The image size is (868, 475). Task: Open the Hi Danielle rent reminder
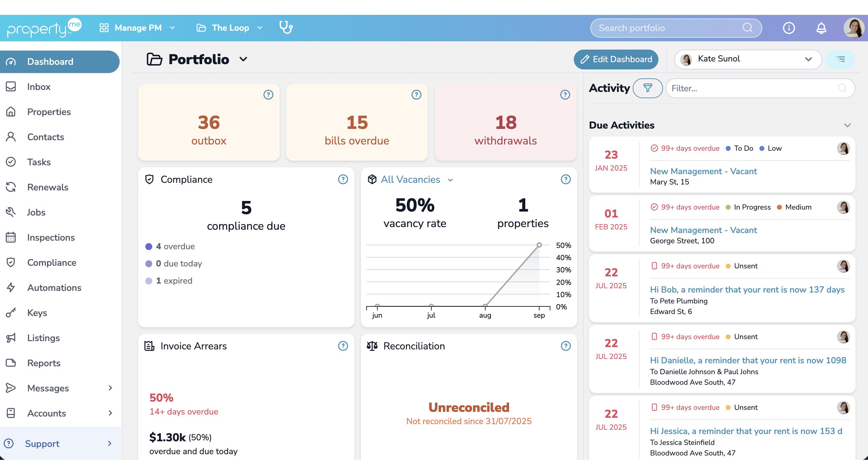pos(748,360)
